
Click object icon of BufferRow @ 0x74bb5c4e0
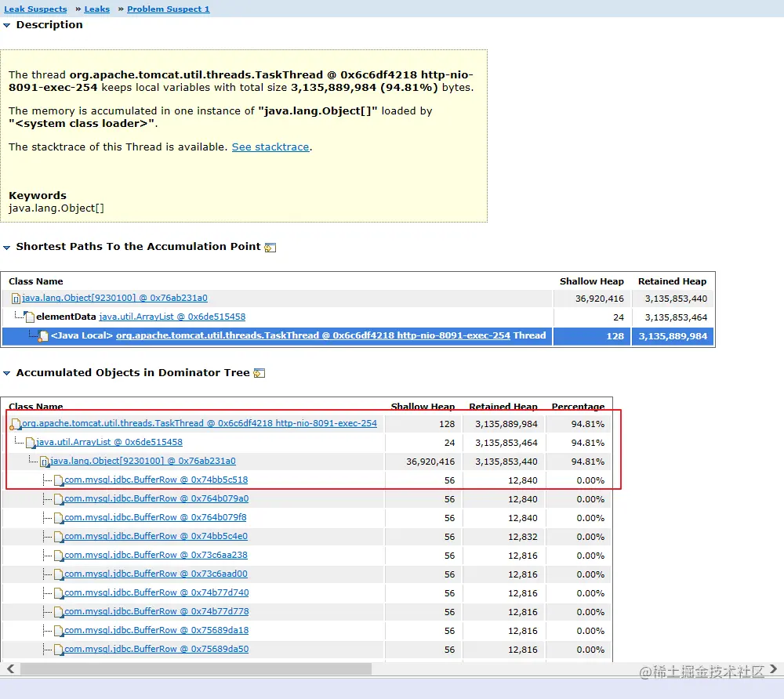click(x=59, y=537)
